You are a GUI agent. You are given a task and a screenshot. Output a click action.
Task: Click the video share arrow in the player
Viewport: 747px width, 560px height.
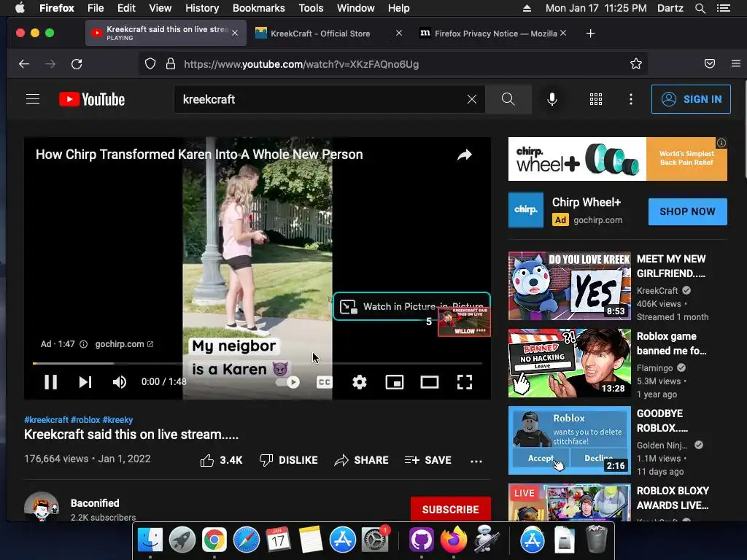(465, 155)
